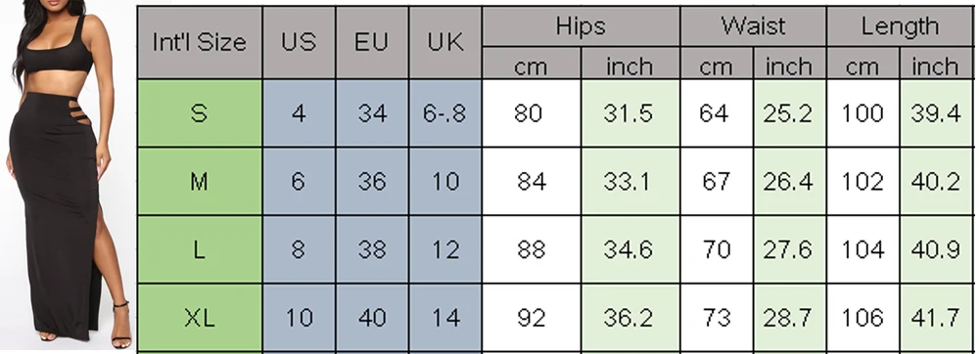
Task: Select the Waist header cell
Action: (x=753, y=26)
